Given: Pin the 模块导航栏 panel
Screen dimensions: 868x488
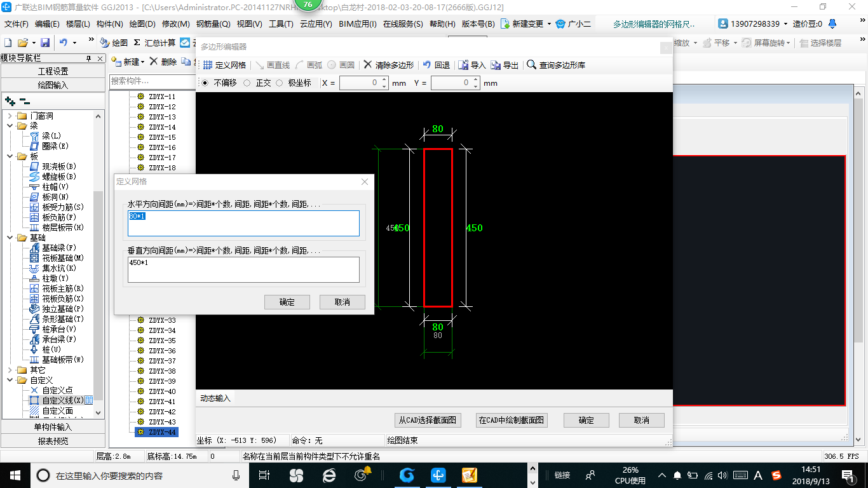Looking at the screenshot, I should (x=89, y=58).
